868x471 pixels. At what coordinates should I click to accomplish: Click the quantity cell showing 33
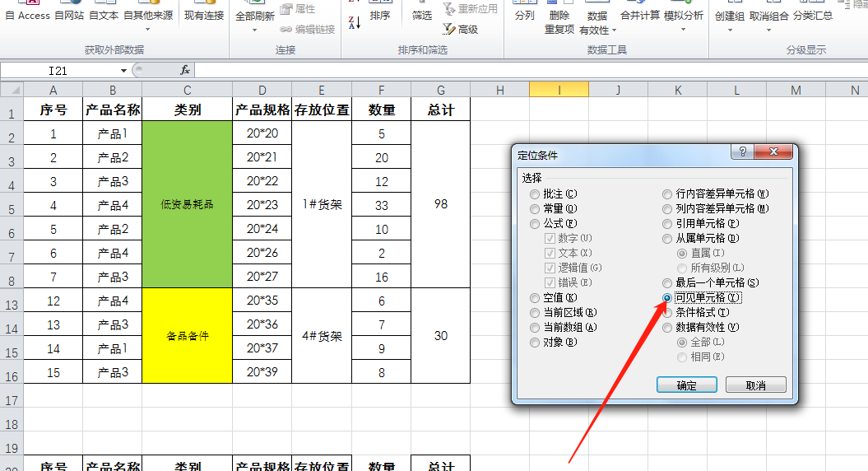point(382,205)
